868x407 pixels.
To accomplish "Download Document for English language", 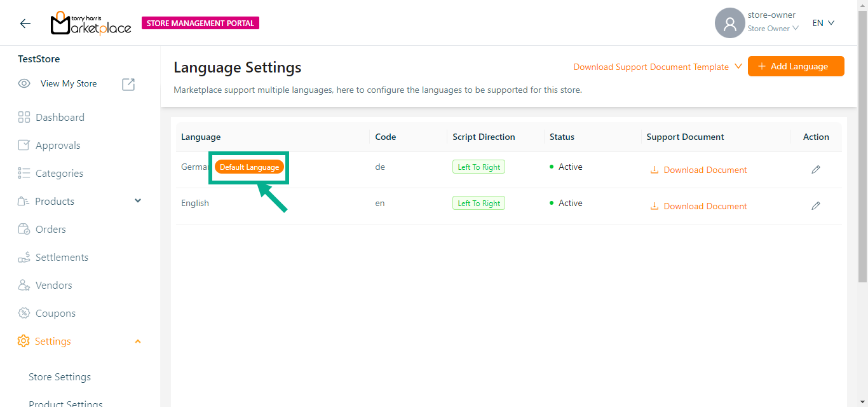I will 698,206.
